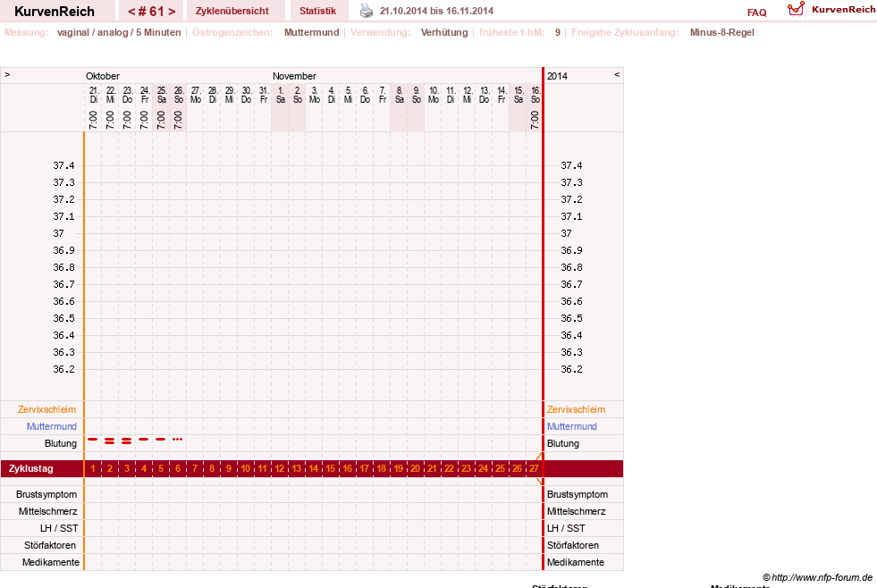This screenshot has height=588, width=877.
Task: Click the right-side Muttermund label
Action: pos(571,426)
